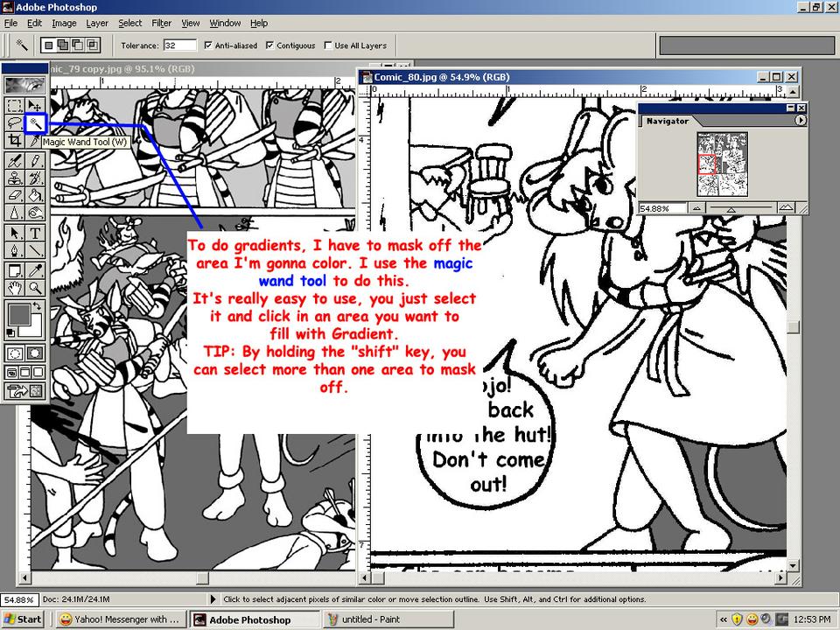The width and height of the screenshot is (840, 630).
Task: Select the Line tool
Action: click(35, 250)
